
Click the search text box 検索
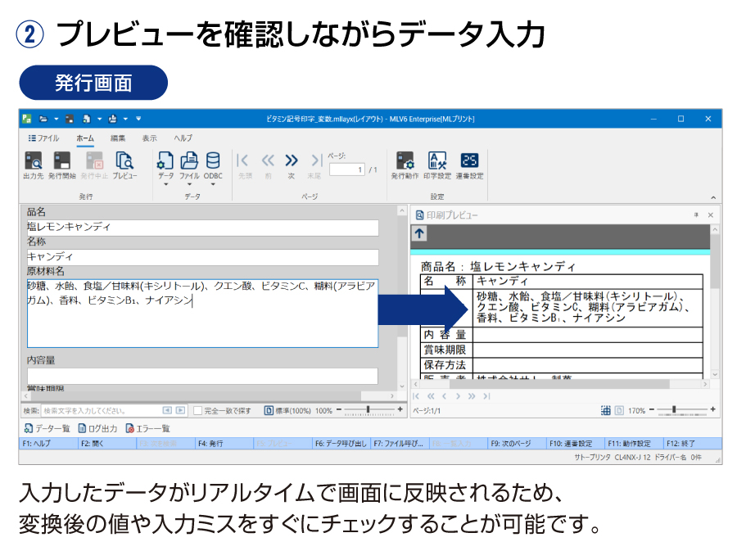(x=100, y=411)
